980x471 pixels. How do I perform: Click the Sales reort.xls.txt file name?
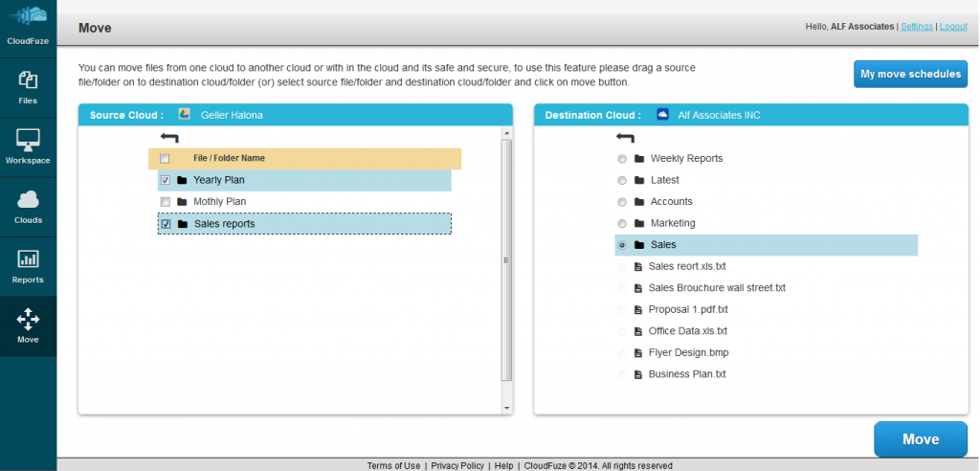[687, 266]
